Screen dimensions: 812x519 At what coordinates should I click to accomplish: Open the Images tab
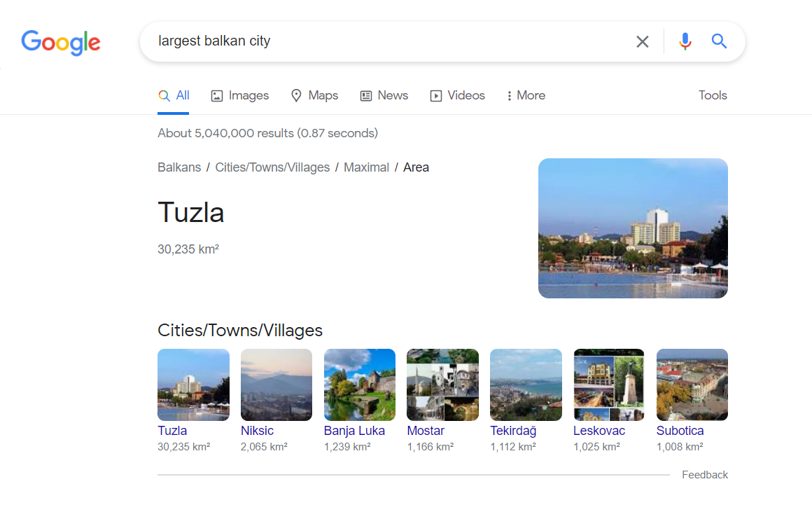point(239,96)
